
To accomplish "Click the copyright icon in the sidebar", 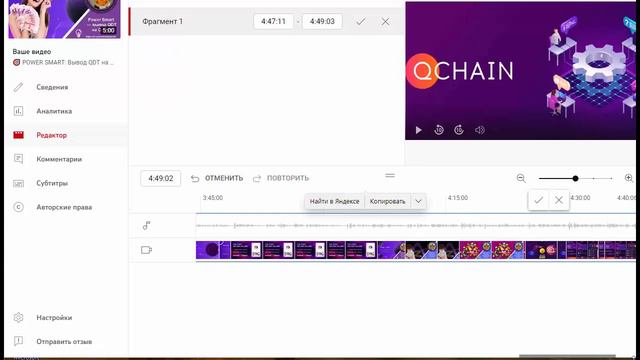I will [18, 207].
